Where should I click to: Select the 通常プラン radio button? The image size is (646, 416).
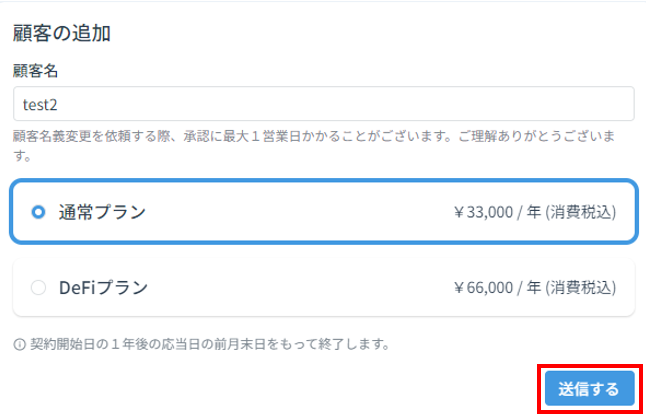pos(38,212)
